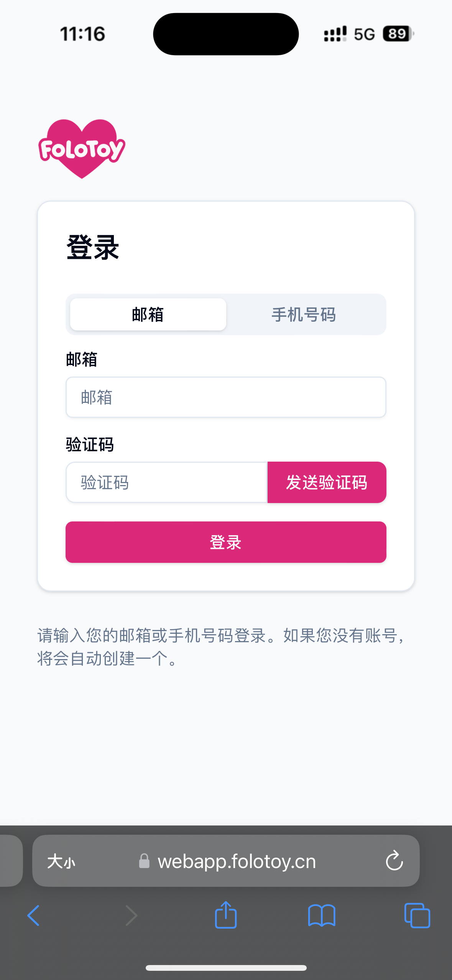The height and width of the screenshot is (980, 452).
Task: Open the 大小 text size menu
Action: (x=61, y=861)
